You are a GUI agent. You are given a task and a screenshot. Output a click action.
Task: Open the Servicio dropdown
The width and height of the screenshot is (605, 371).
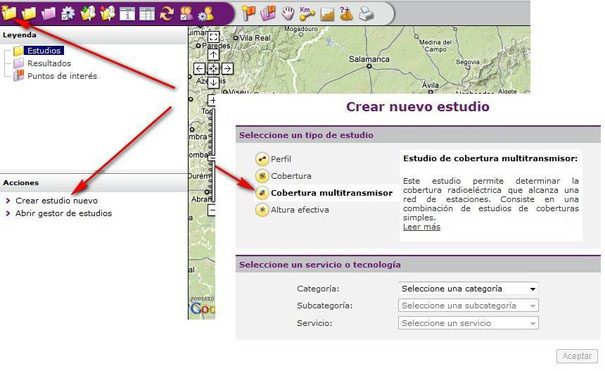click(x=468, y=323)
